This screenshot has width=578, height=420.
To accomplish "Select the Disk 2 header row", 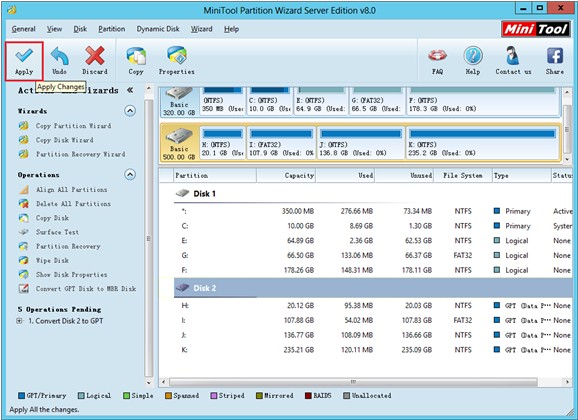I will [372, 288].
